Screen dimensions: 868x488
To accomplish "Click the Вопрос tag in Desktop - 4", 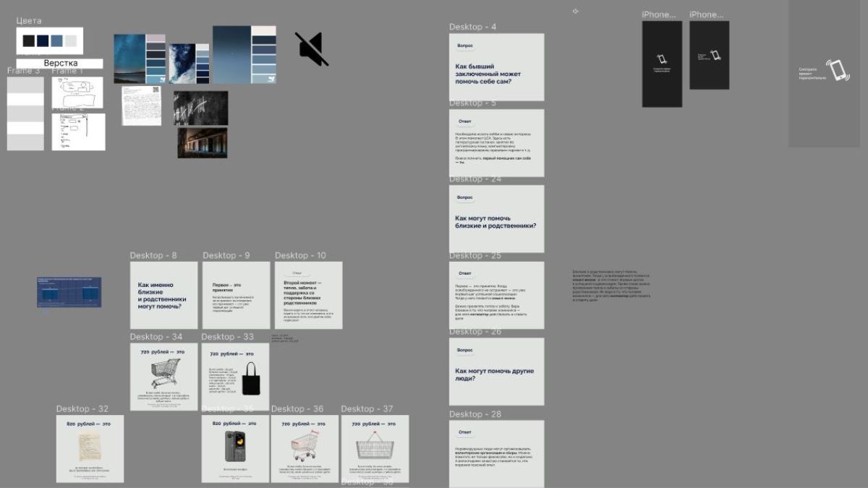I will coord(465,46).
